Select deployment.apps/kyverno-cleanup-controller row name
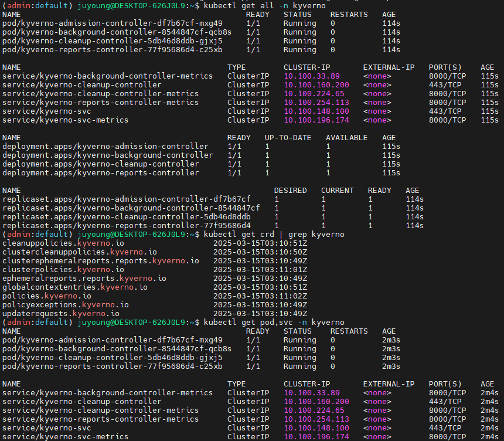Screen dimensions: 504x441 click(100, 164)
